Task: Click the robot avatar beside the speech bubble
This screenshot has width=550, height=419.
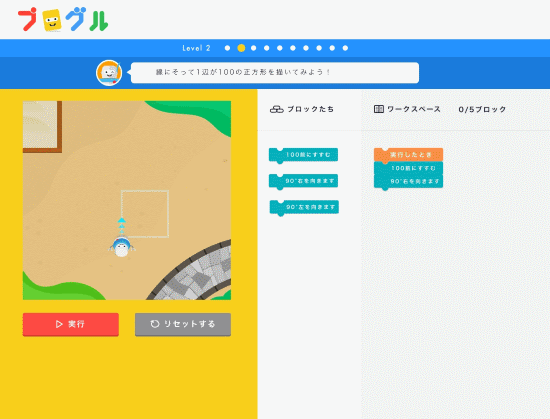Action: click(x=109, y=73)
